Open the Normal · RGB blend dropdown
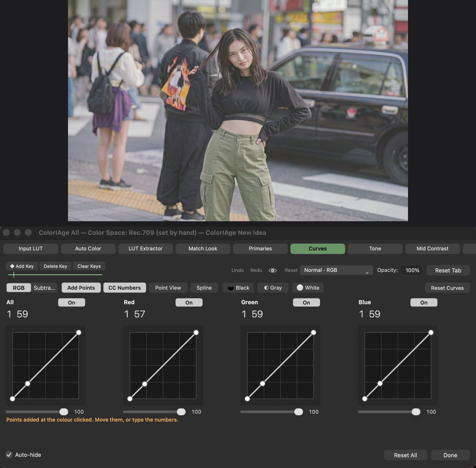Image resolution: width=476 pixels, height=468 pixels. tap(337, 270)
